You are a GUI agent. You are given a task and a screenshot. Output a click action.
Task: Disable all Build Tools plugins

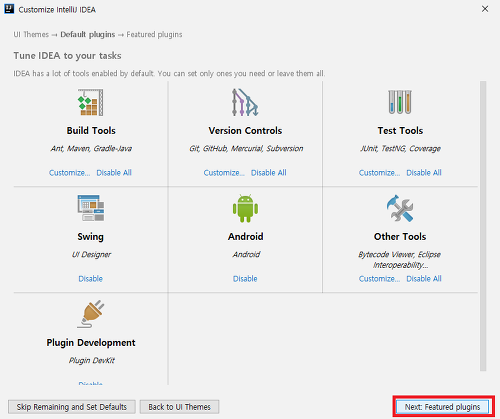point(114,173)
